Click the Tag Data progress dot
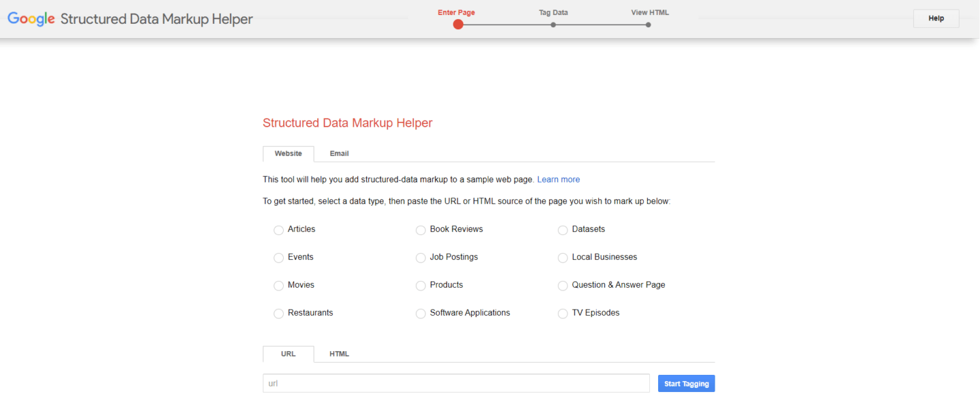 click(553, 24)
